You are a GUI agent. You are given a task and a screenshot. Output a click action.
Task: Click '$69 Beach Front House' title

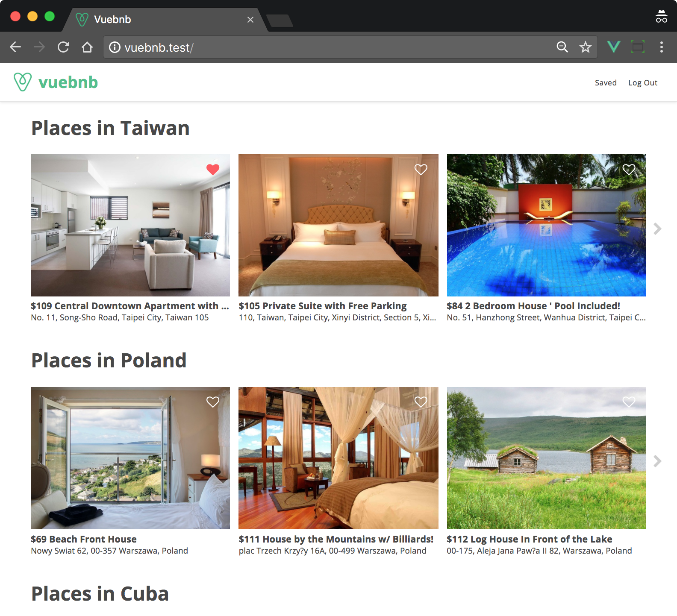click(84, 539)
